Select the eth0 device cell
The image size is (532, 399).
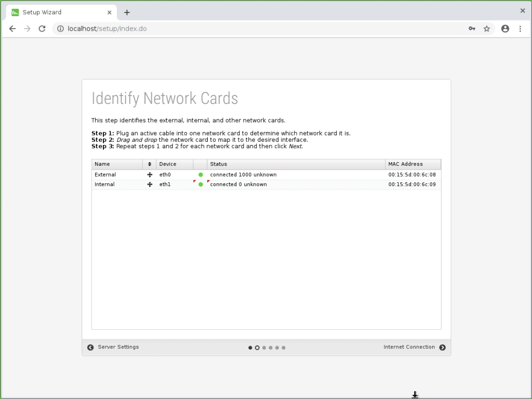(175, 175)
